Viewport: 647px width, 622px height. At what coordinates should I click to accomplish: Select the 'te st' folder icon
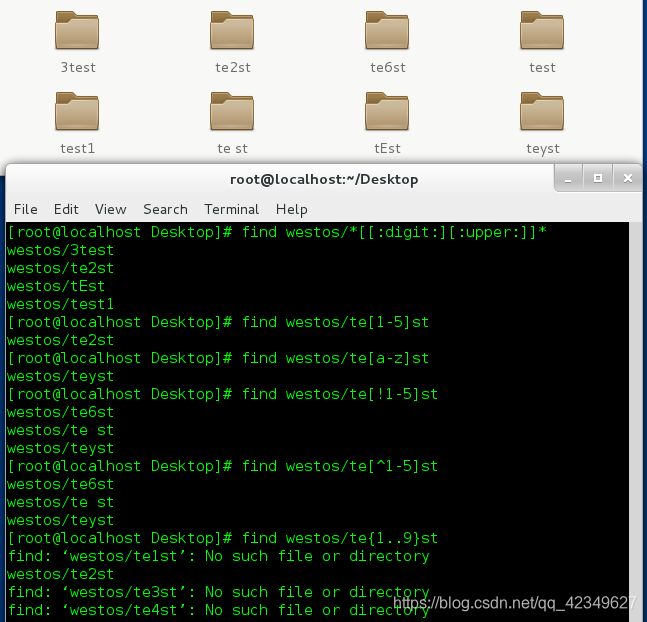tap(232, 111)
